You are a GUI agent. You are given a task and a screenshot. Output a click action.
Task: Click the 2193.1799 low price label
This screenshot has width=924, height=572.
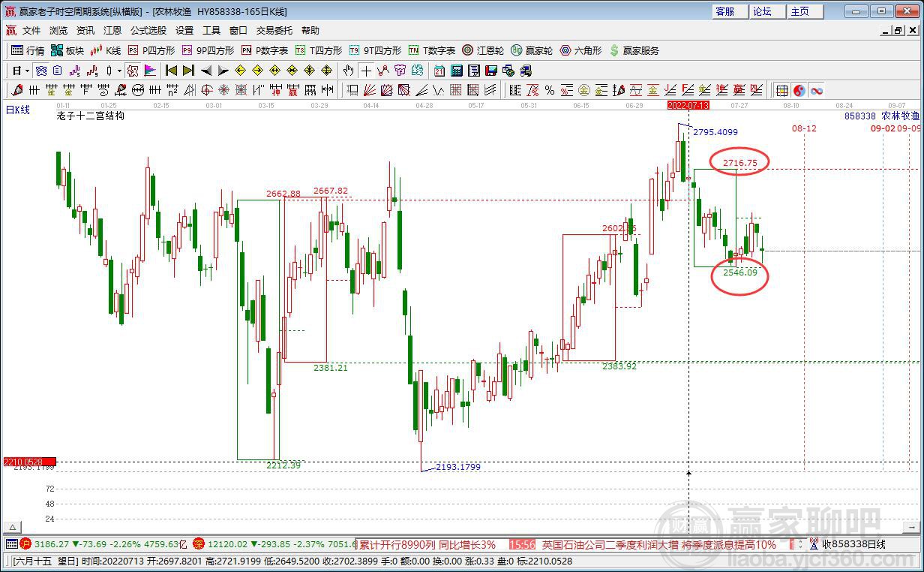pyautogui.click(x=458, y=467)
